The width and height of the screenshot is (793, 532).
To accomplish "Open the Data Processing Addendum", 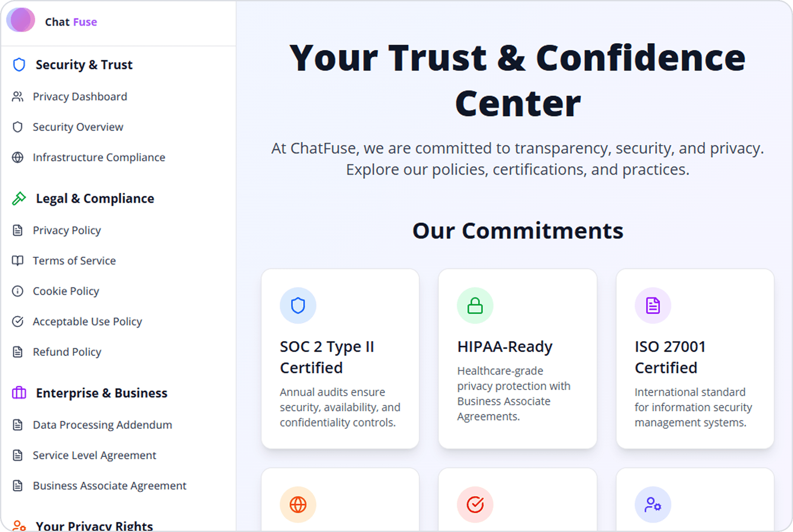I will [x=102, y=425].
